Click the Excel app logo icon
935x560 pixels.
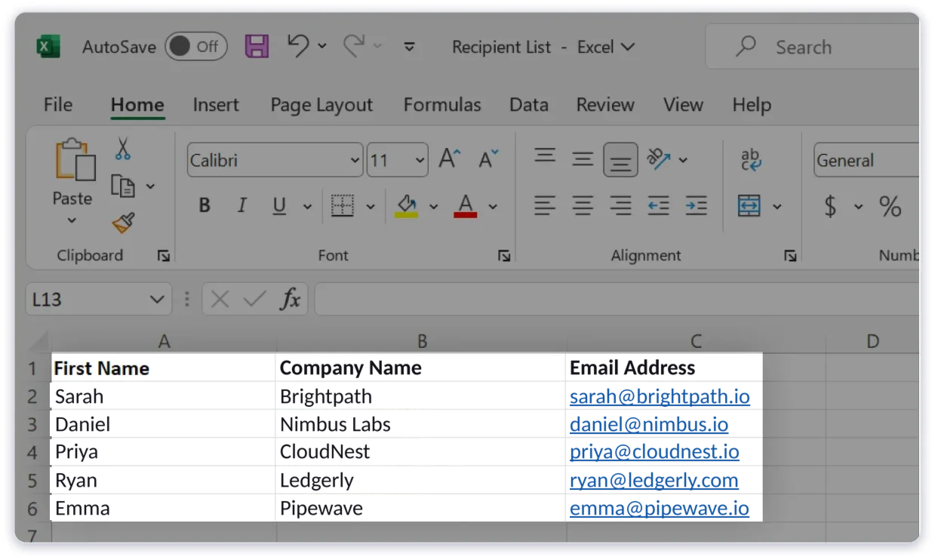point(48,47)
